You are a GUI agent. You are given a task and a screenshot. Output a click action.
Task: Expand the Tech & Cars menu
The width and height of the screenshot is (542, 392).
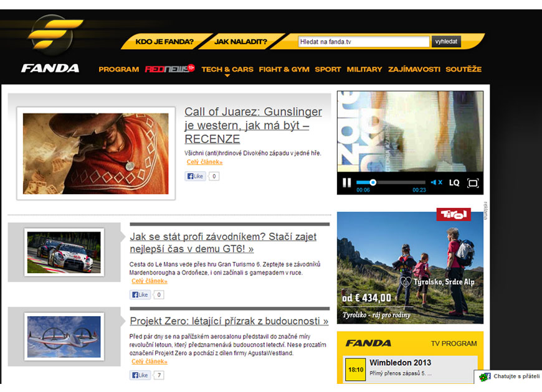[227, 70]
